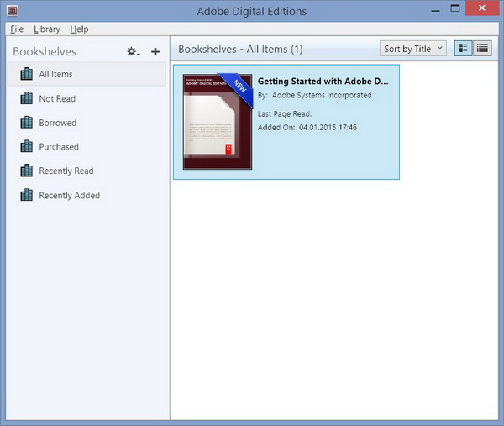Viewport: 504px width, 426px height.
Task: Select the Purchased label
Action: click(59, 147)
